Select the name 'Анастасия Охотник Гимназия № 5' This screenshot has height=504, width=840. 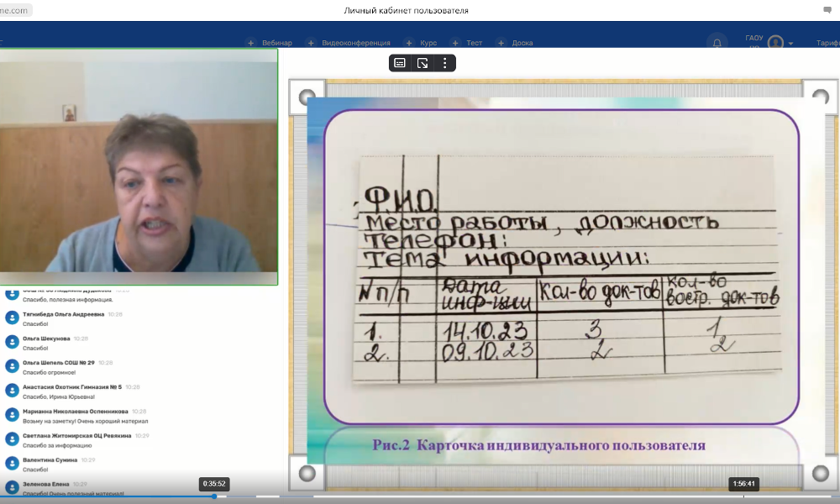coord(72,386)
